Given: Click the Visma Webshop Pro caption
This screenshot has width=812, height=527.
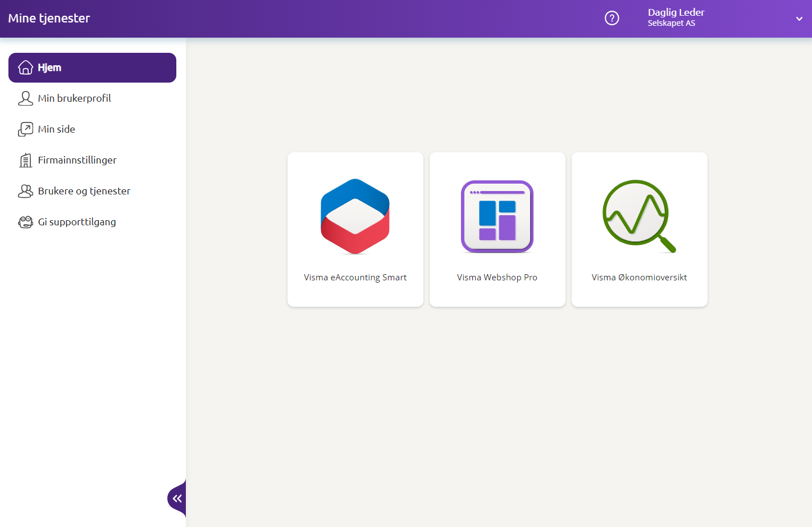Looking at the screenshot, I should (x=497, y=278).
